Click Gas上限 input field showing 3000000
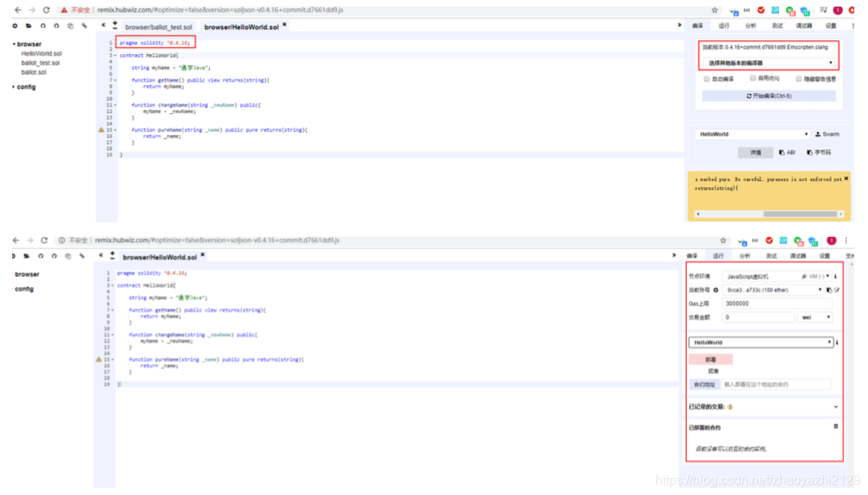Image resolution: width=868 pixels, height=495 pixels. click(x=777, y=304)
